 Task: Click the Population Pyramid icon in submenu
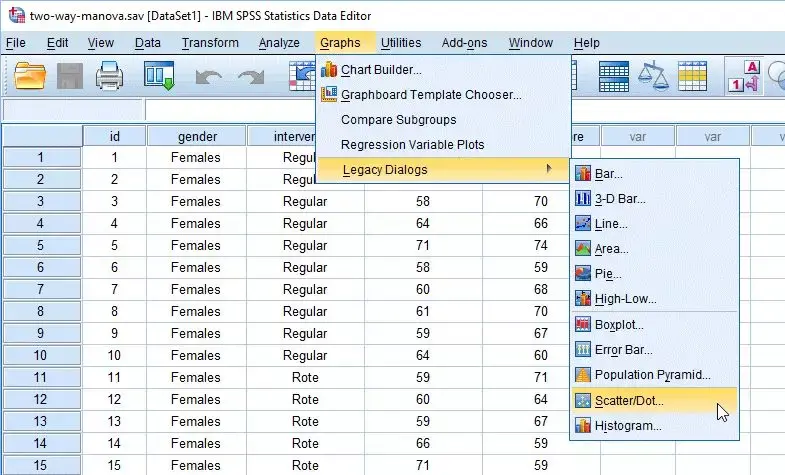tap(583, 374)
